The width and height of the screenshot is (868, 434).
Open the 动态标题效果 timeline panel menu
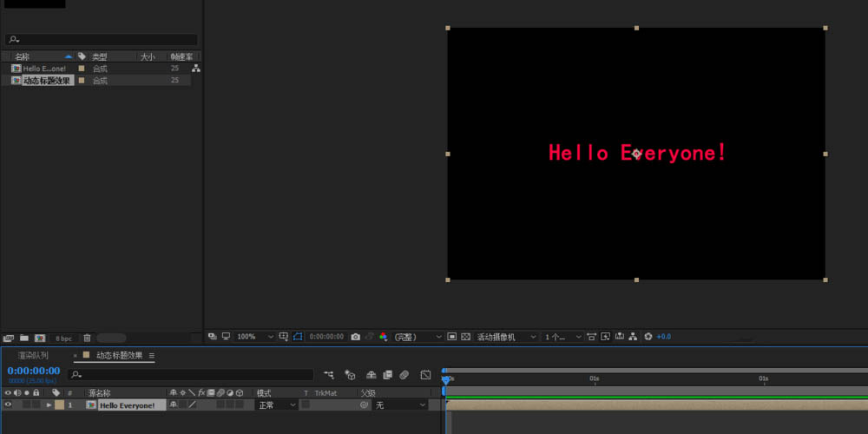pos(152,356)
